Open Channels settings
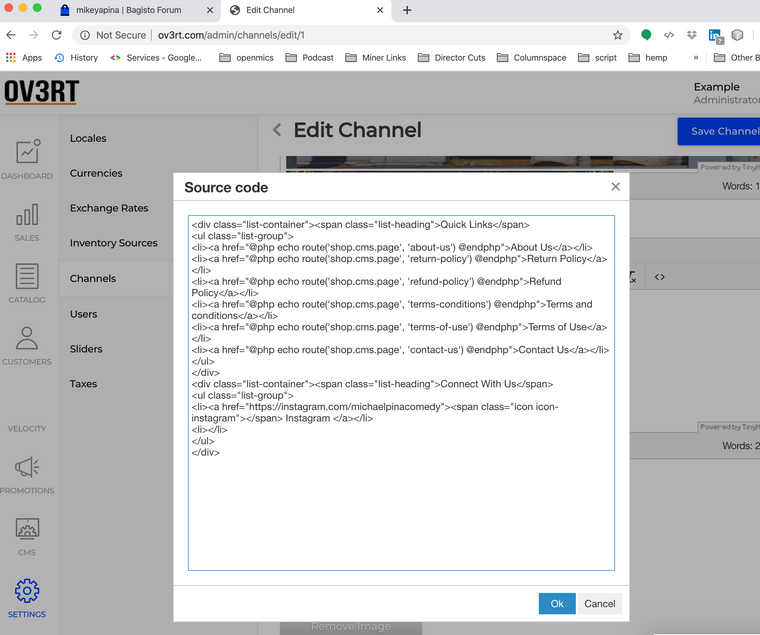This screenshot has height=635, width=760. click(93, 278)
